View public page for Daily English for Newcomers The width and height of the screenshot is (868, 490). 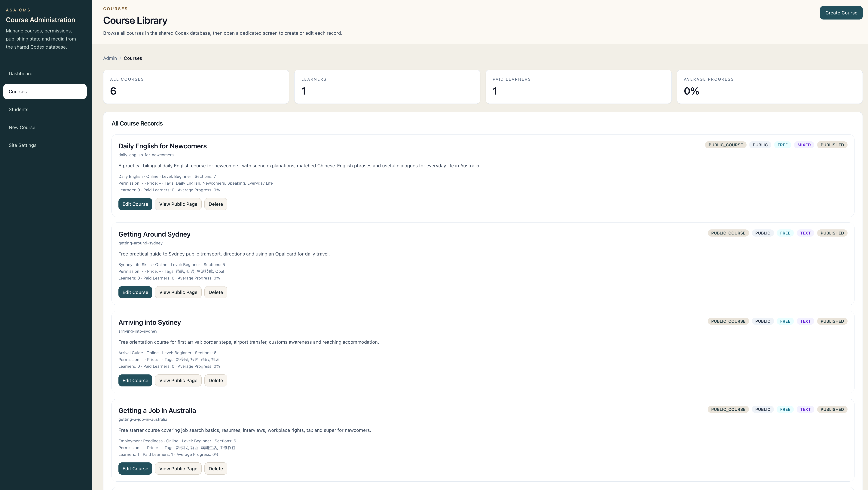pos(178,204)
